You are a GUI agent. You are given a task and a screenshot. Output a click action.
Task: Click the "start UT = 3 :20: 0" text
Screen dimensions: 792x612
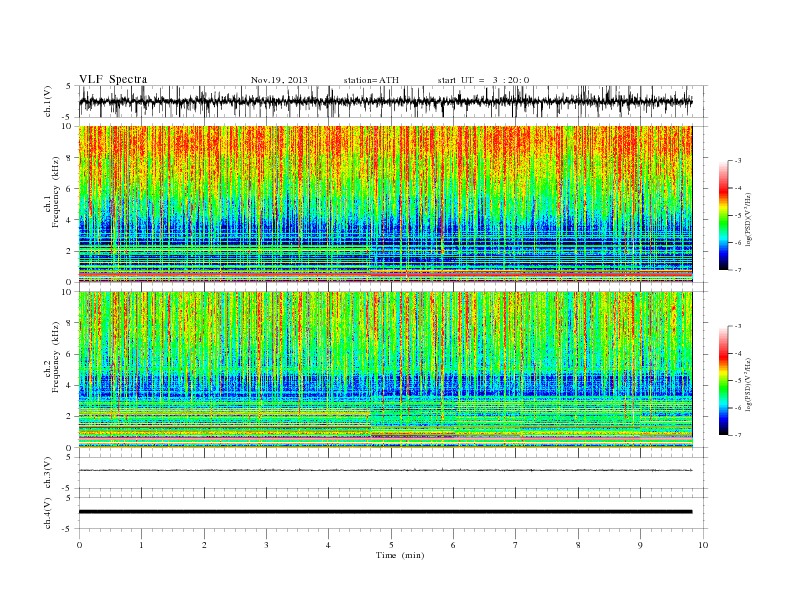pos(483,80)
